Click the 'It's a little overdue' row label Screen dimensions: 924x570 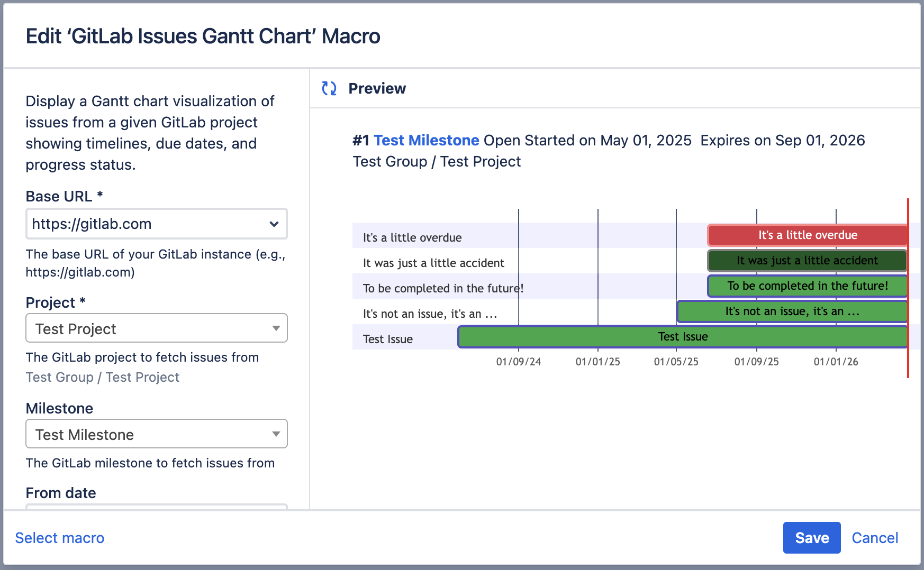(x=412, y=238)
